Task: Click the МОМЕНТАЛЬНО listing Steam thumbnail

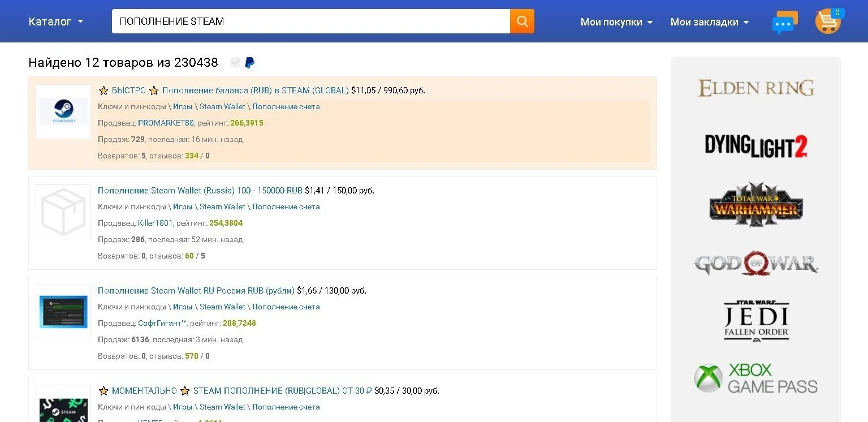Action: pyautogui.click(x=63, y=404)
